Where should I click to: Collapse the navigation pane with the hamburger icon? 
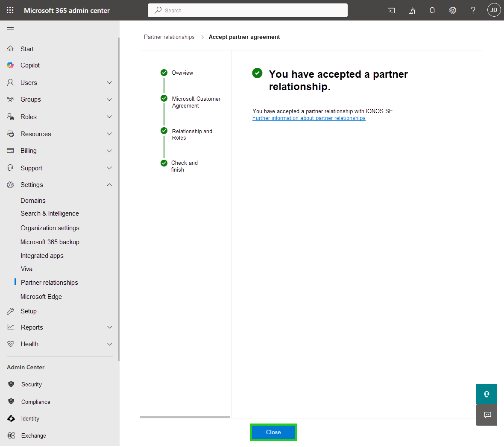tap(10, 29)
